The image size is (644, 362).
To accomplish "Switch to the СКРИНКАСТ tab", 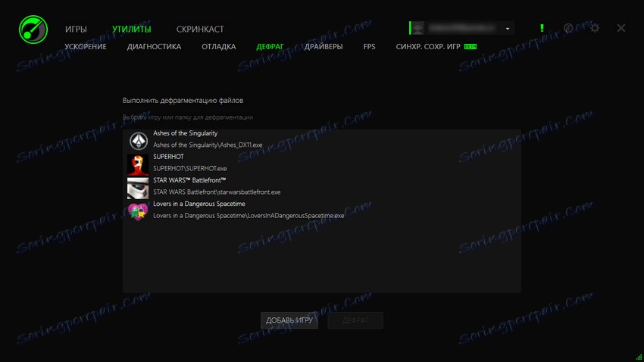I will (x=200, y=29).
